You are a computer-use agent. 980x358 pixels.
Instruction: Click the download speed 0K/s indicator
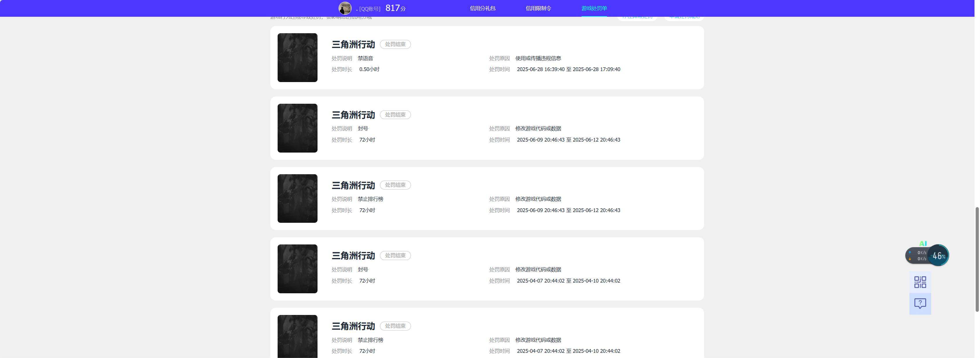(918, 259)
